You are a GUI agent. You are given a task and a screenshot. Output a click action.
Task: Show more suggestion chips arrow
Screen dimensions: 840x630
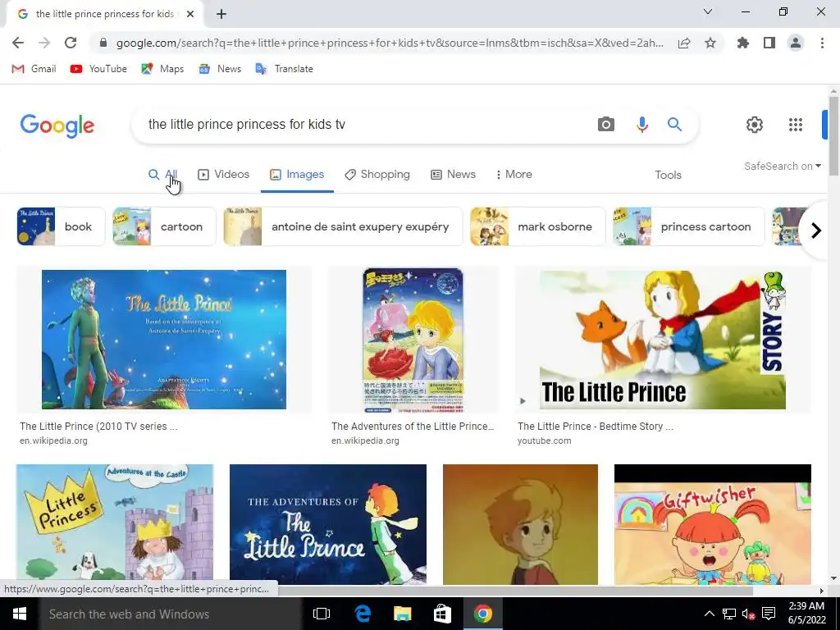coord(816,231)
